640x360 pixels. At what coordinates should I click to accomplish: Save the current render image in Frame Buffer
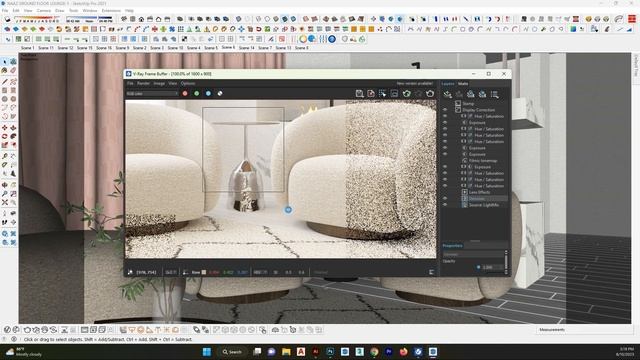[x=359, y=93]
